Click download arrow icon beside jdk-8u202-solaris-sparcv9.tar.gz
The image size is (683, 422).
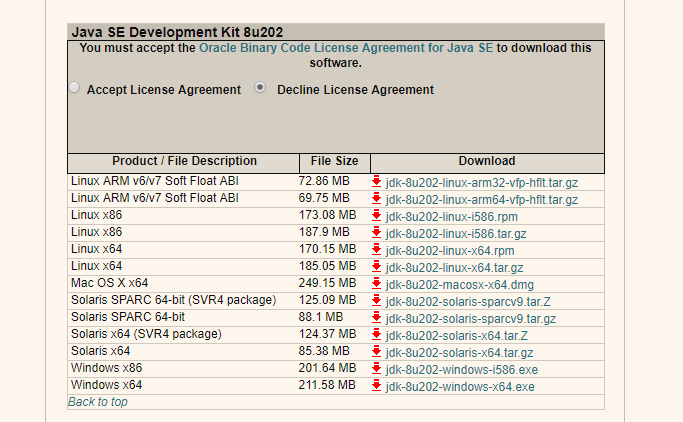pos(376,317)
